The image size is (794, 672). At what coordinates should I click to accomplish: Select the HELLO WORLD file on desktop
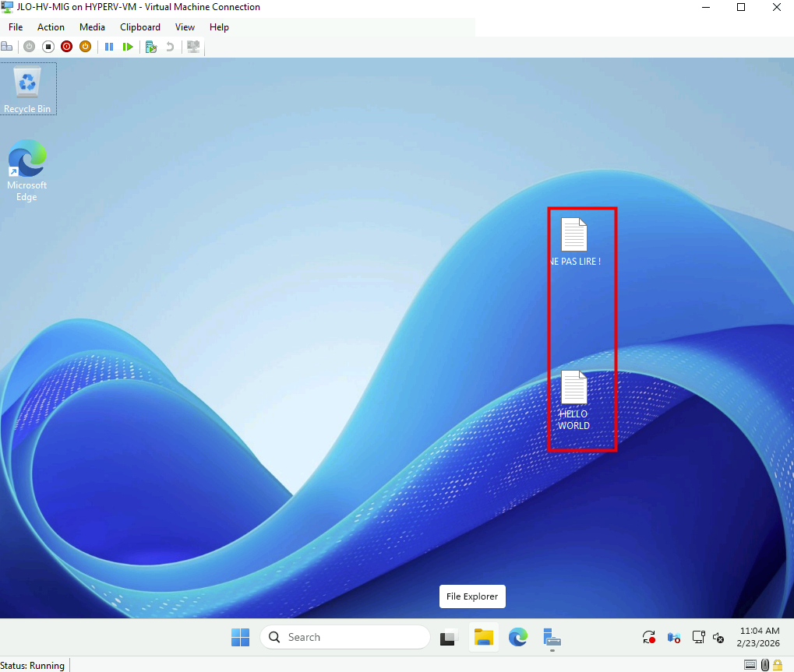[x=574, y=399]
